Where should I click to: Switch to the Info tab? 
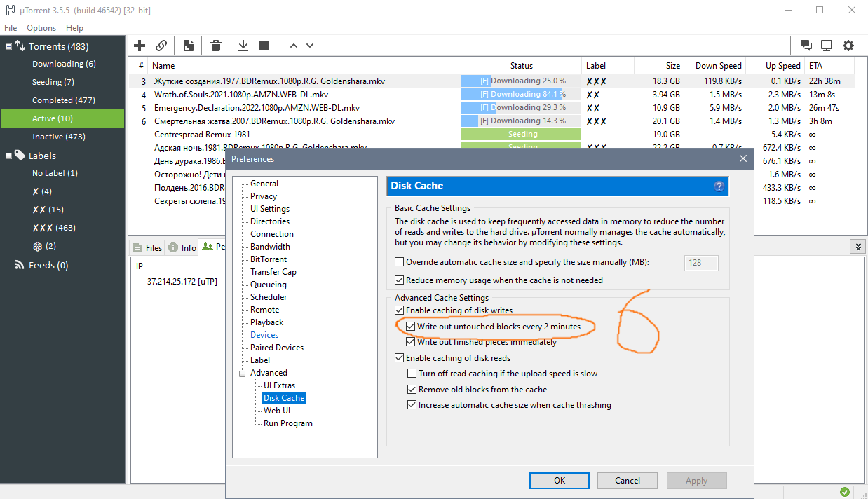click(182, 247)
